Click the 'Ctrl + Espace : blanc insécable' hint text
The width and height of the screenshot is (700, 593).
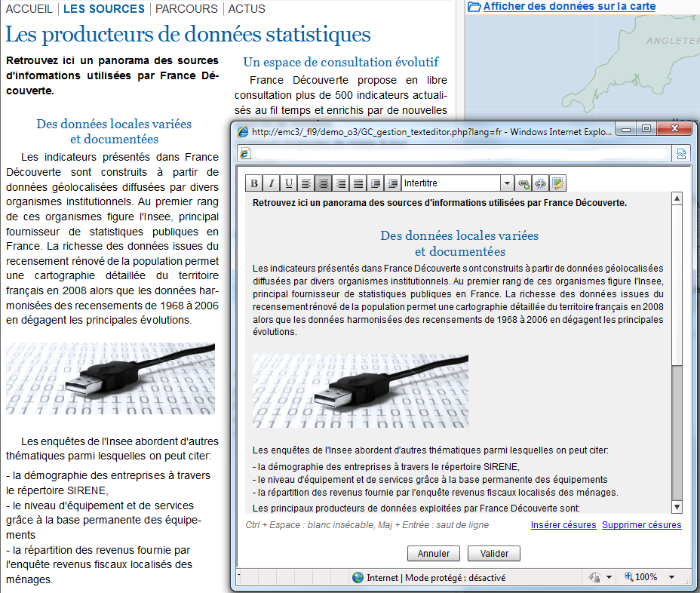pos(367,524)
